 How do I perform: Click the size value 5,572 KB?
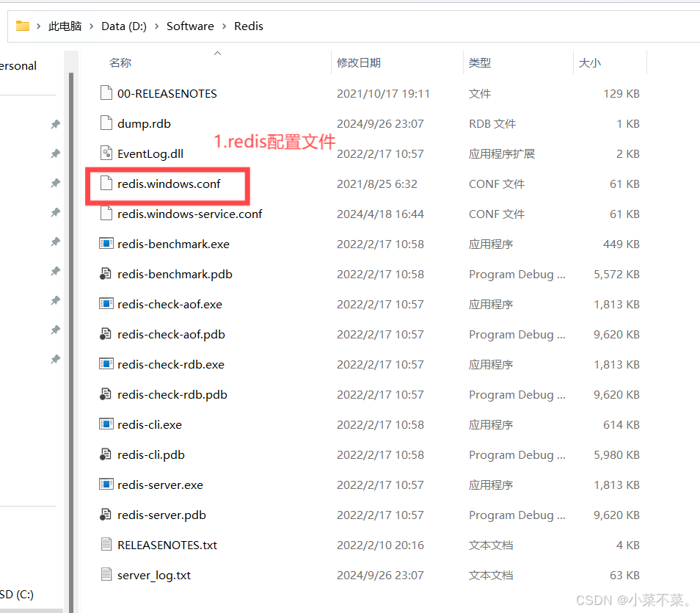coord(616,275)
